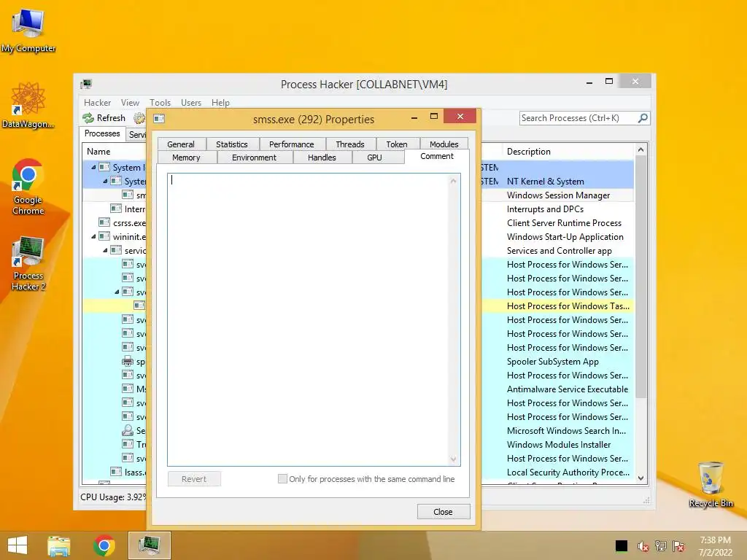The image size is (747, 560).
Task: Switch to the Handles tab
Action: click(322, 157)
